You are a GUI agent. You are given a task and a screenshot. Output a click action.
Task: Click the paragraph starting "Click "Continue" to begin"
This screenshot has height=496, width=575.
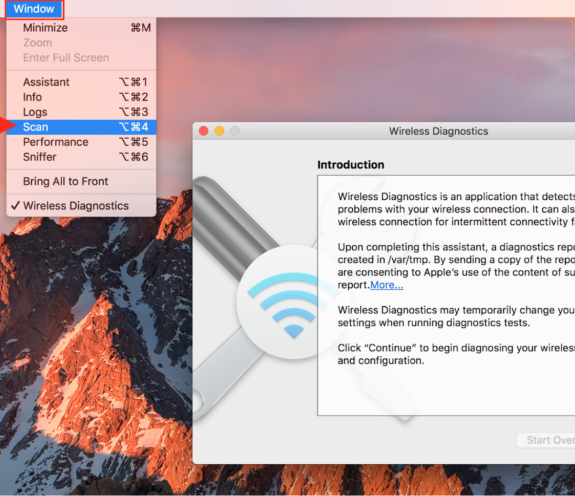pyautogui.click(x=456, y=354)
